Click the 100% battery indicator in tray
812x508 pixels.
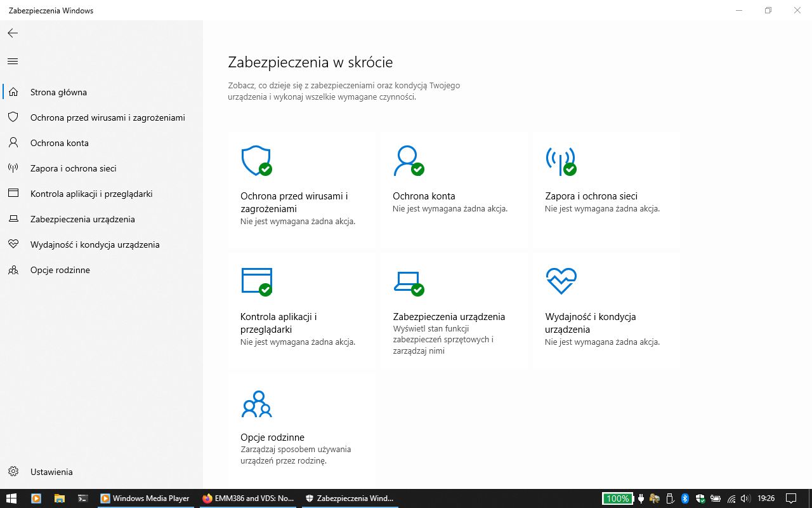(x=617, y=498)
